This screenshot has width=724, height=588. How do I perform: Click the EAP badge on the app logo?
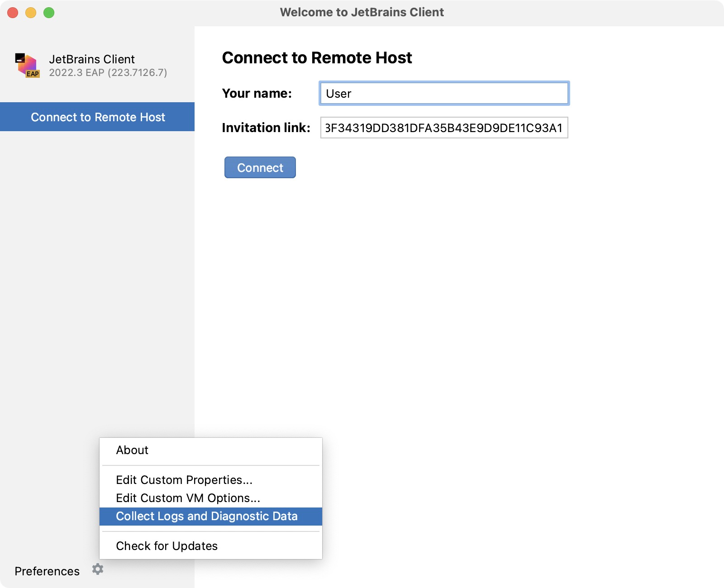pyautogui.click(x=33, y=74)
